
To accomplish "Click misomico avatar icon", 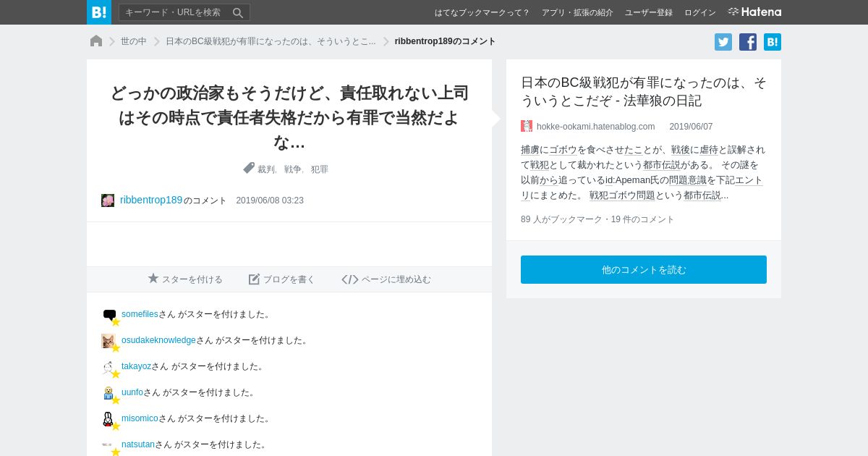I will pos(108,419).
